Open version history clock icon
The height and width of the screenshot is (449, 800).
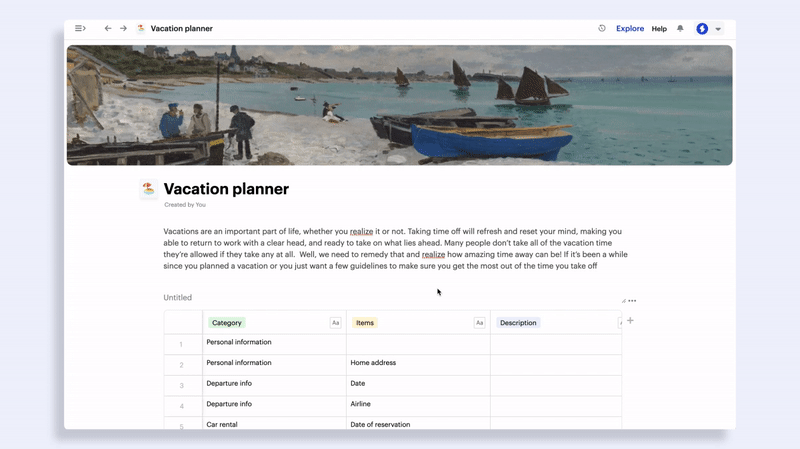point(602,29)
